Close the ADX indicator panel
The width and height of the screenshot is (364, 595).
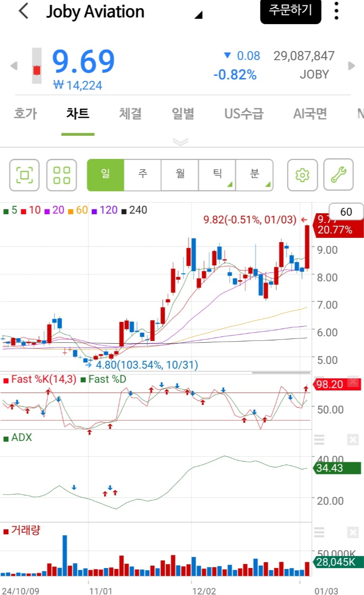(353, 440)
